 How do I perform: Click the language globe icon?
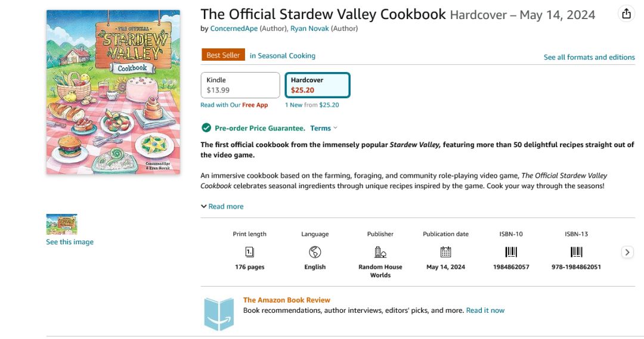(x=315, y=252)
